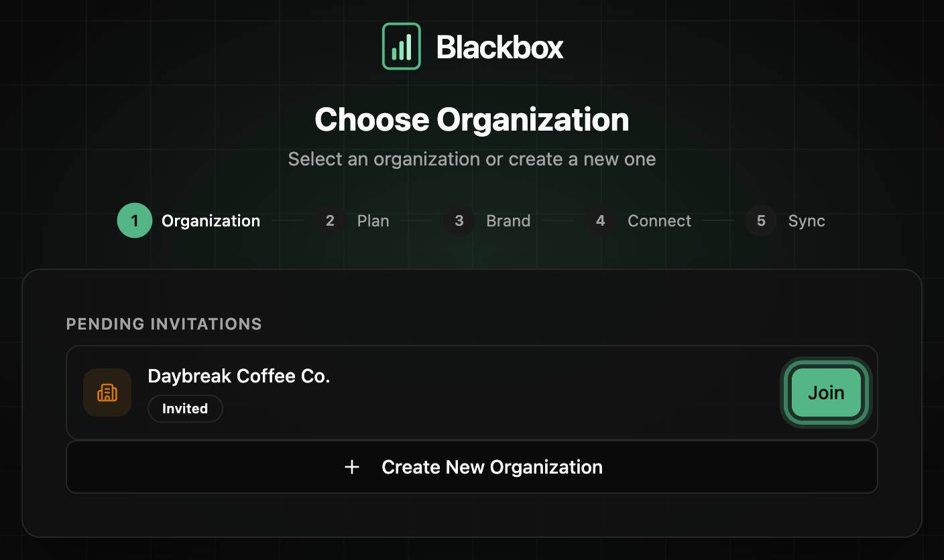The height and width of the screenshot is (560, 944).
Task: Click the Choose Organization heading
Action: (x=472, y=120)
